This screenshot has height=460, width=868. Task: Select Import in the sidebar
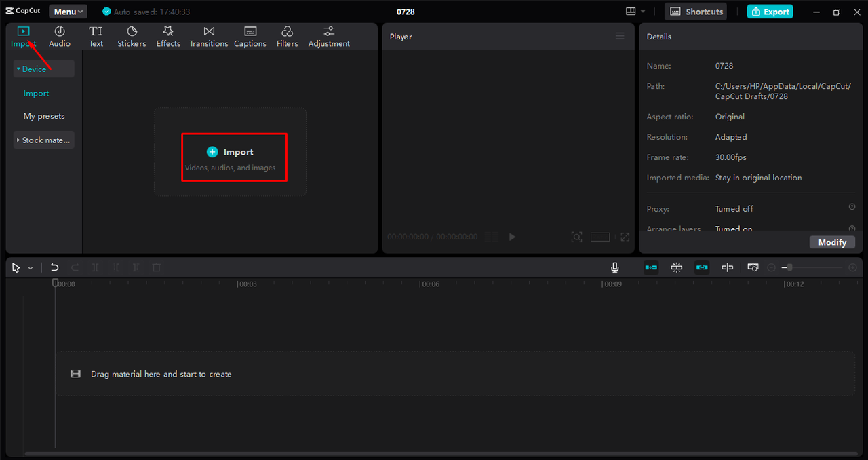pyautogui.click(x=37, y=93)
